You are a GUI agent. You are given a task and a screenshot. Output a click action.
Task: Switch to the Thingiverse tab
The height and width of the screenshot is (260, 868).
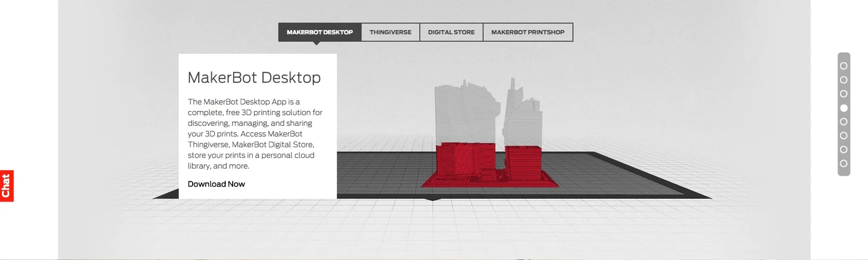(391, 32)
